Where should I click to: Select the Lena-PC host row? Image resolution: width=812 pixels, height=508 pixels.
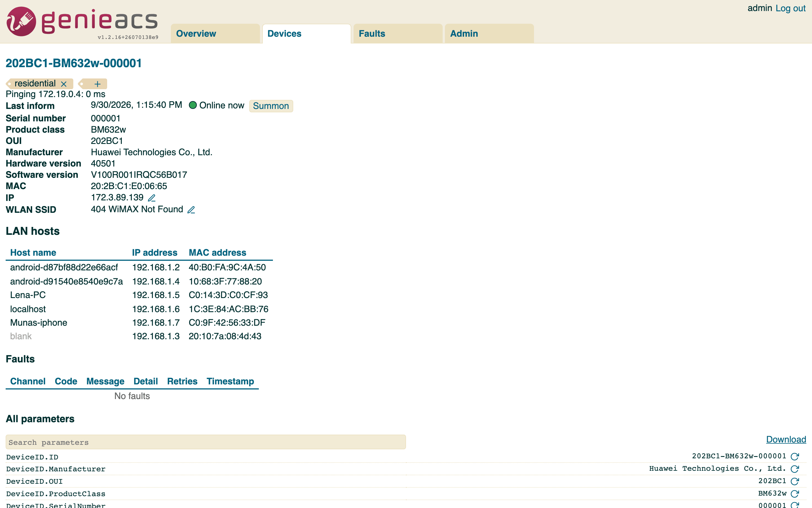139,295
